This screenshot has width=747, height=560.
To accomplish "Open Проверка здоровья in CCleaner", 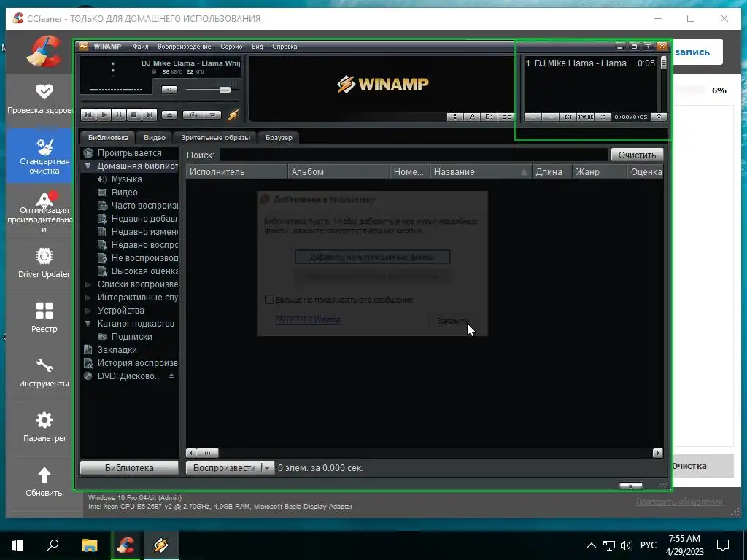I will [x=40, y=99].
